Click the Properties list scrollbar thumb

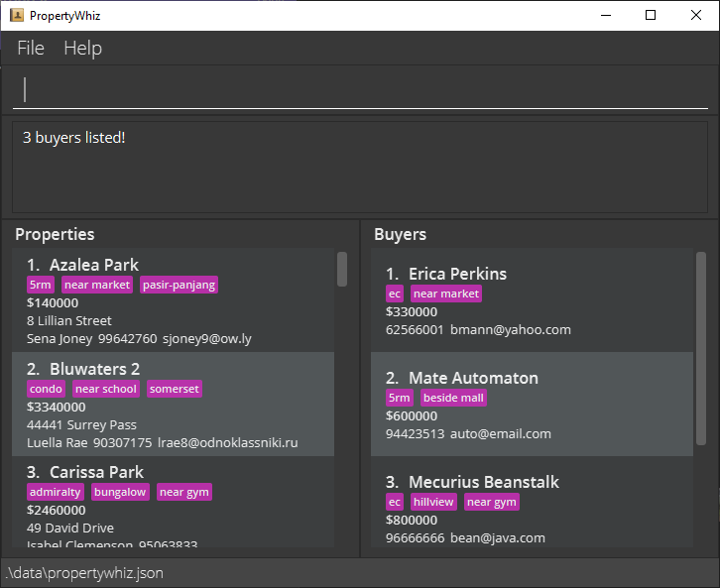341,269
